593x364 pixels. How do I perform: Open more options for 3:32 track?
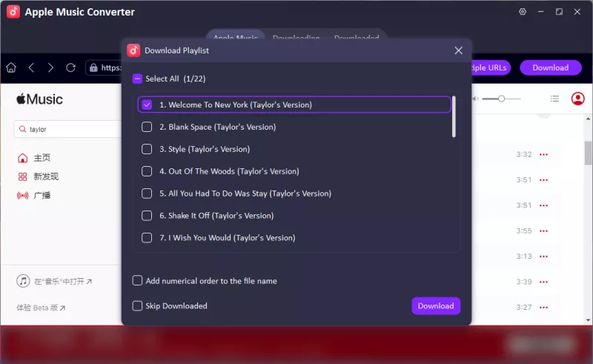[x=543, y=155]
